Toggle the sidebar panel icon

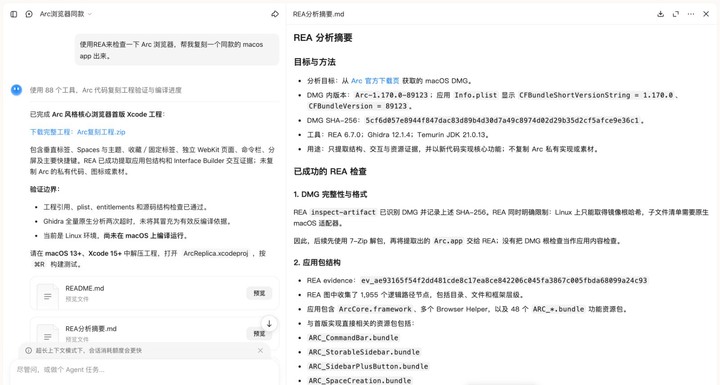(14, 14)
